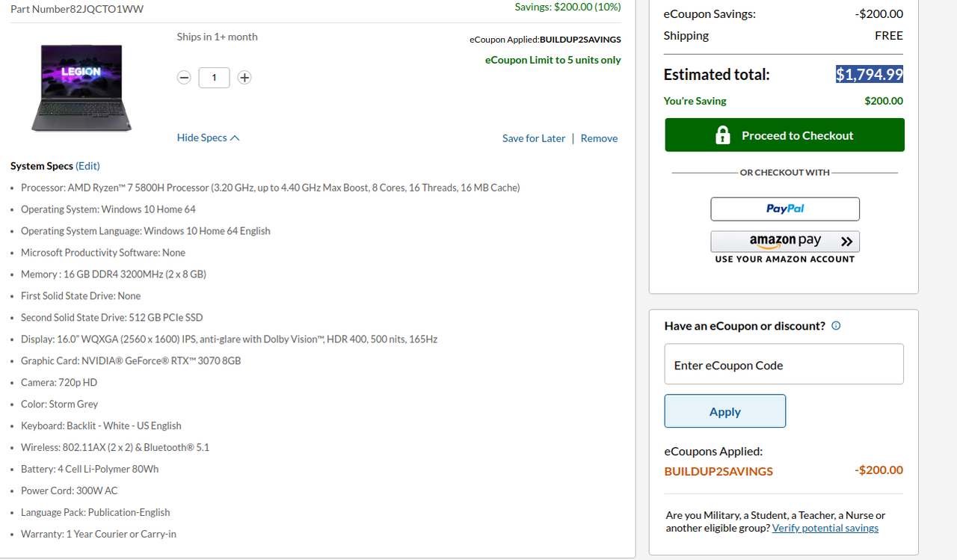Click the Display 16.0" WQXGA spec line

229,339
